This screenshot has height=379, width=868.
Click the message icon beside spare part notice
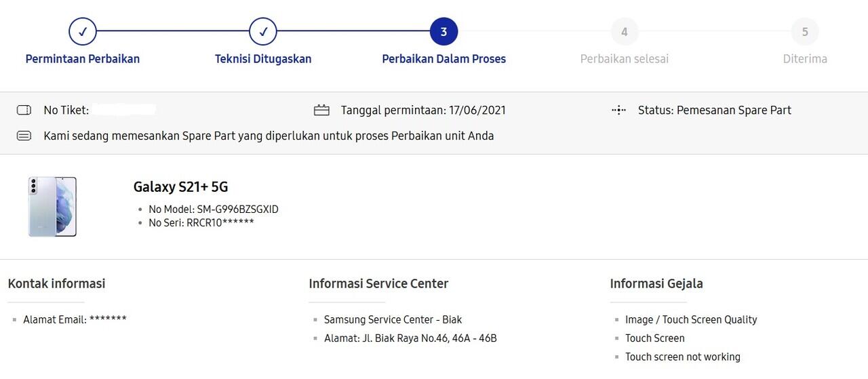tap(24, 136)
